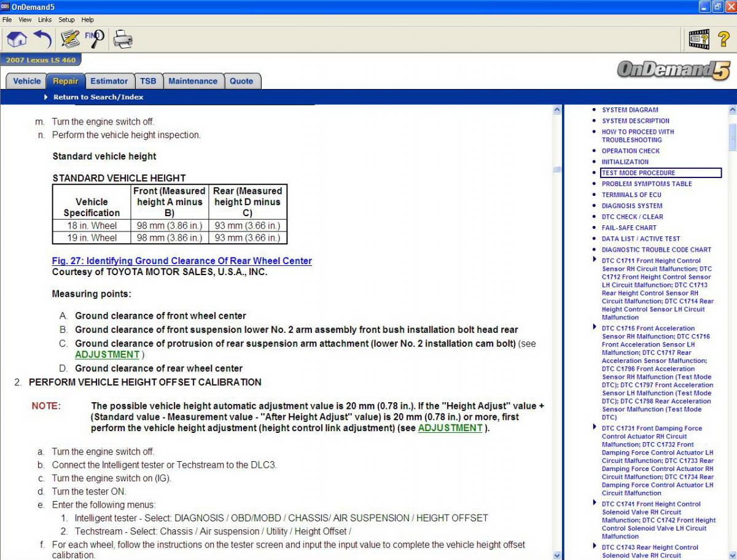Open DTC C1715 Front Acceleration Sensor link
The height and width of the screenshot is (560, 737).
[657, 373]
